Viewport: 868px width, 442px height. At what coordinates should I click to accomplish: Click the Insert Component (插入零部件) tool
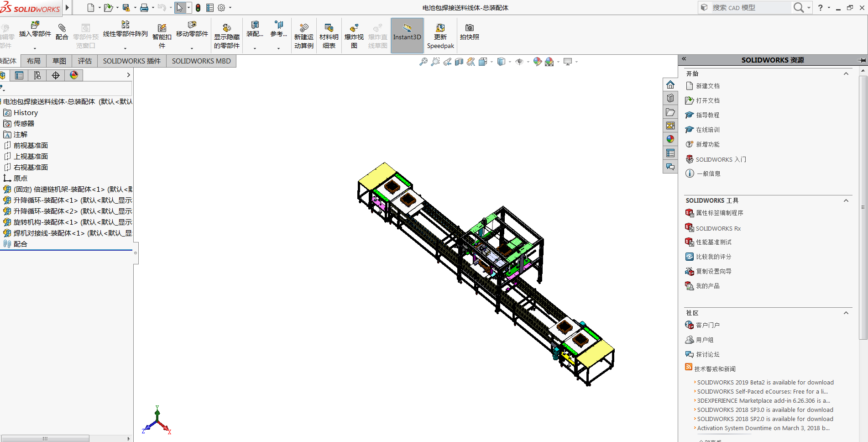point(35,29)
